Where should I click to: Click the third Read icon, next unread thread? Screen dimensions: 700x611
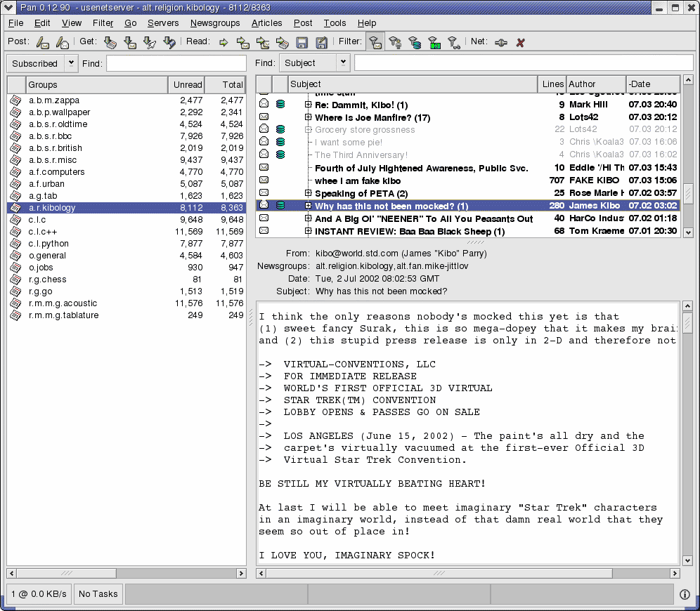[x=263, y=42]
